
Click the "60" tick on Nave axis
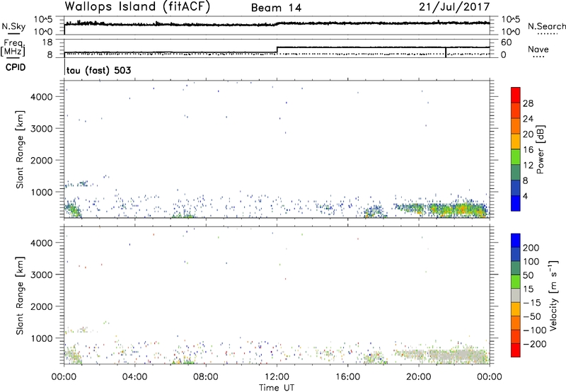[507, 42]
